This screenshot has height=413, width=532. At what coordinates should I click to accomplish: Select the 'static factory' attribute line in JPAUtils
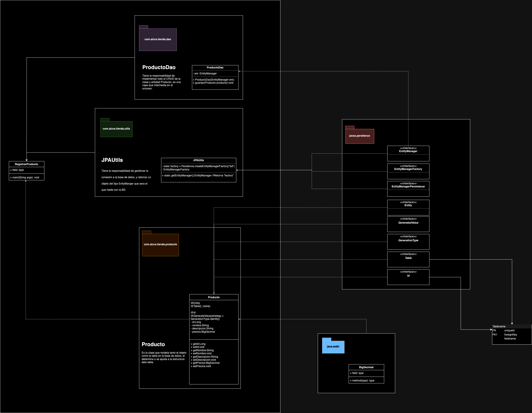pyautogui.click(x=198, y=168)
